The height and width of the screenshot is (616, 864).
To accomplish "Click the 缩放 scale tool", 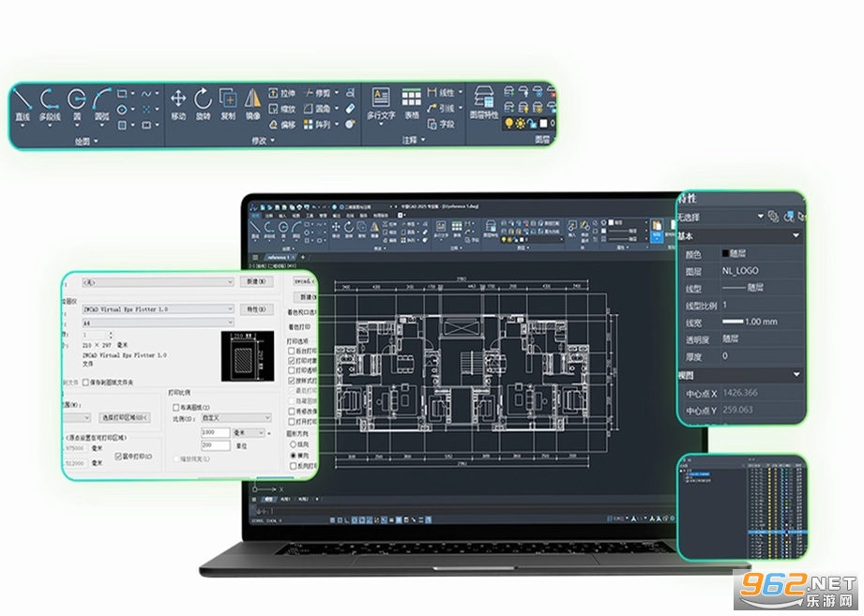I will pos(282,109).
